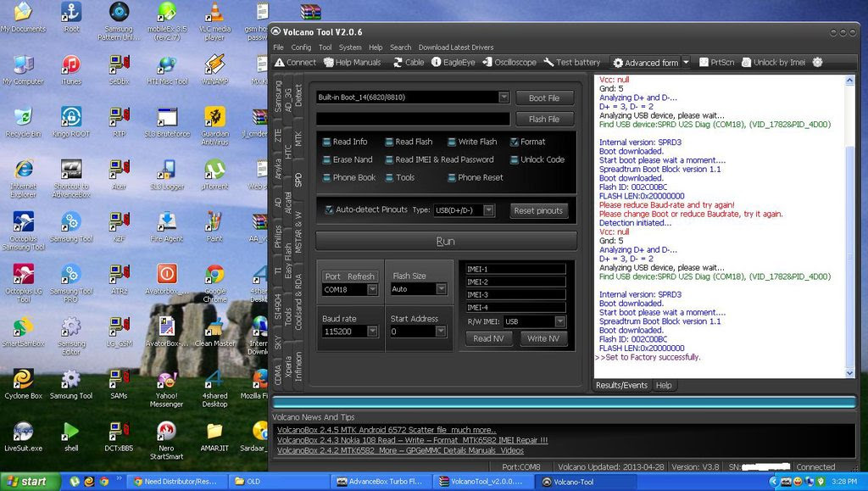The width and height of the screenshot is (868, 491).
Task: Open the Baud rate 115200 dropdown
Action: click(373, 332)
